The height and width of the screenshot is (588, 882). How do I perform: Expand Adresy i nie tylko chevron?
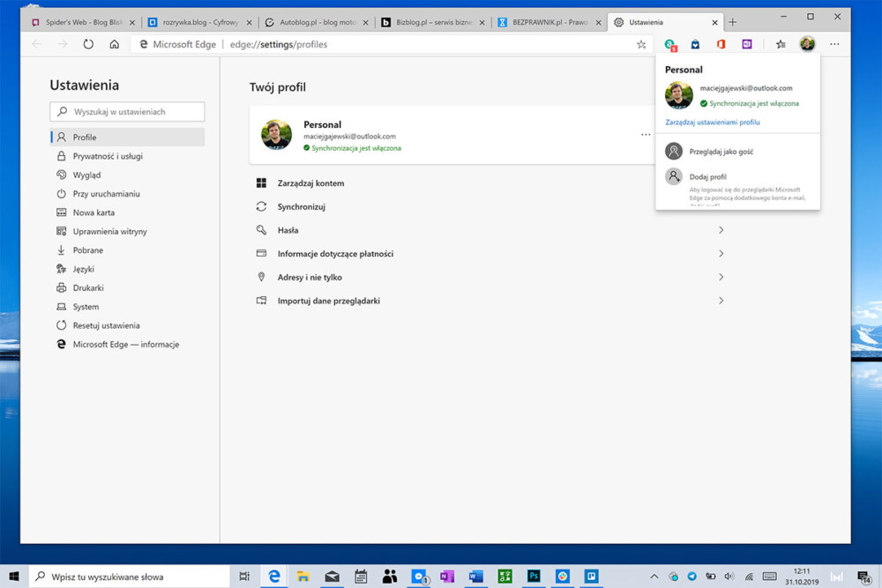[721, 277]
